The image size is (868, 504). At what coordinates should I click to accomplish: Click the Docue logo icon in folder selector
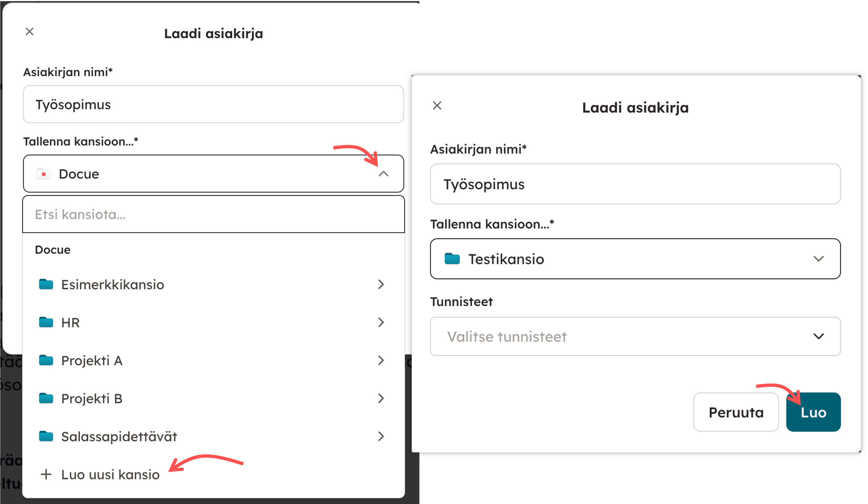click(43, 174)
